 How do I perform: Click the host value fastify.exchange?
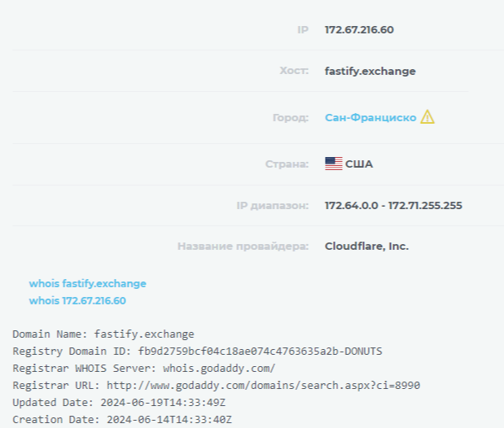click(x=370, y=72)
